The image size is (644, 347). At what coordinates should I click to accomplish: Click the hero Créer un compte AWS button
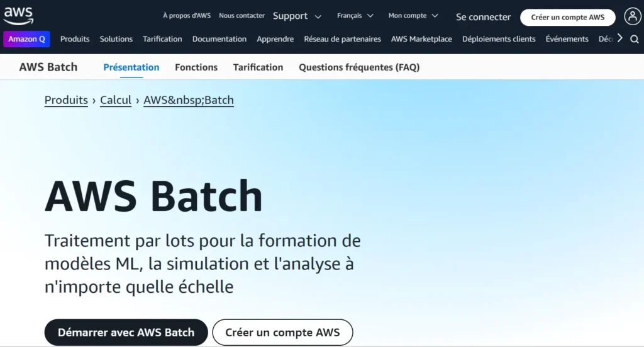click(282, 332)
